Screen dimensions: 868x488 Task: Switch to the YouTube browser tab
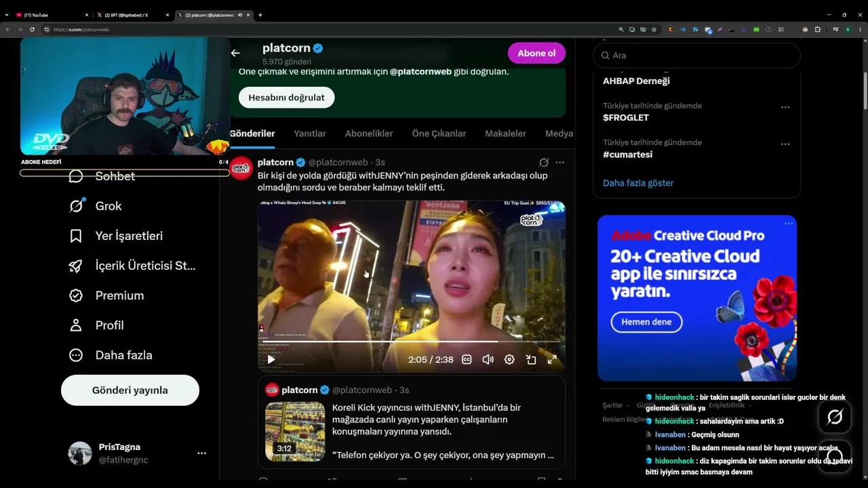(x=52, y=15)
